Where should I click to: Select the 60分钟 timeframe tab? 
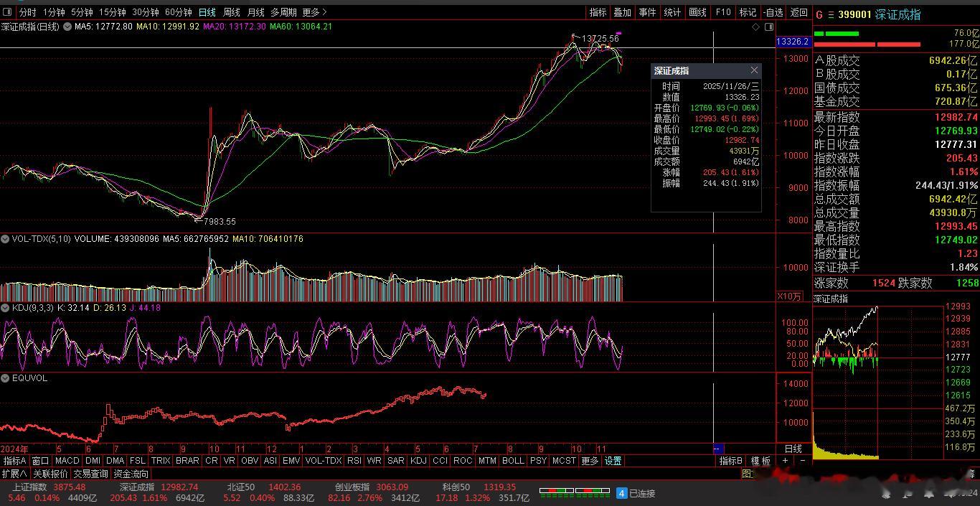178,12
